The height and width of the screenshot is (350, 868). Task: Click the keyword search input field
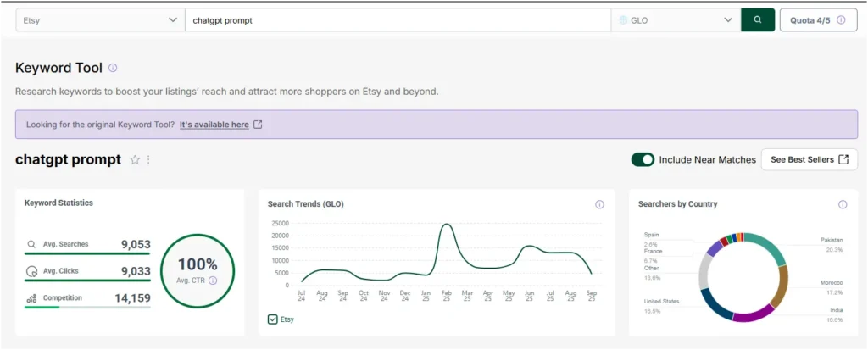(x=398, y=20)
